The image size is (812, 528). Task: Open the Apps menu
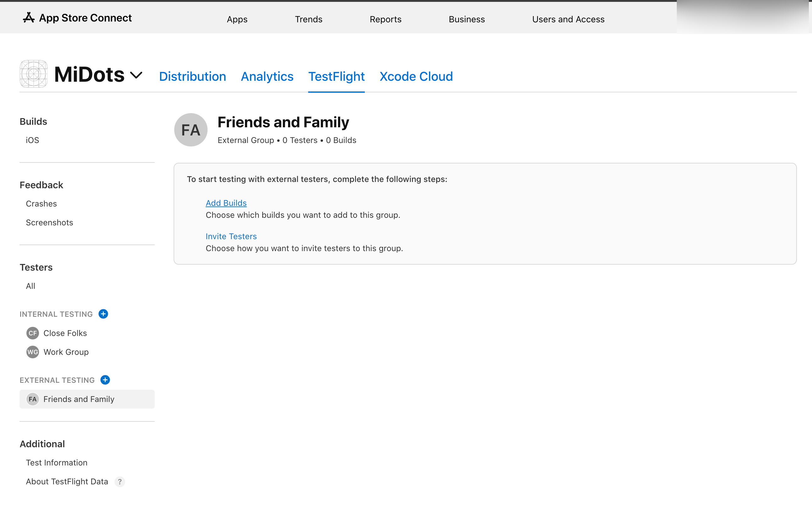(237, 19)
